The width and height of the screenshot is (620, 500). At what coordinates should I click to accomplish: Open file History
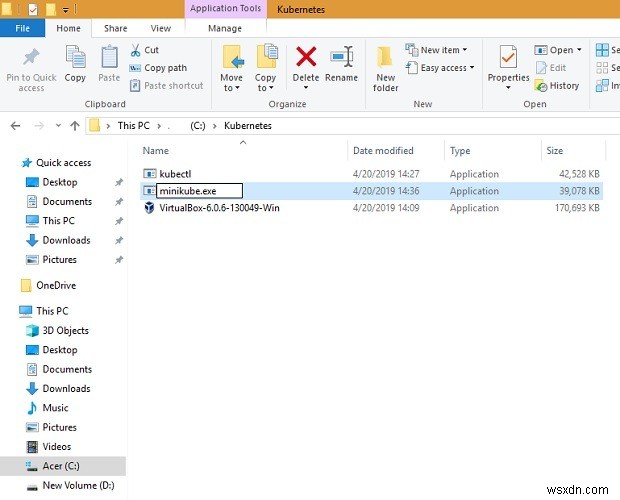point(557,86)
